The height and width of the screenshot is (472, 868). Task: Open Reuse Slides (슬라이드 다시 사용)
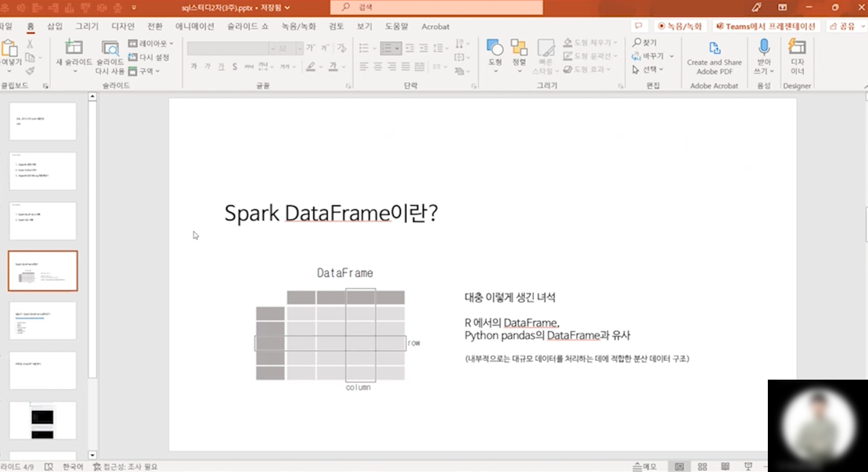(x=110, y=57)
